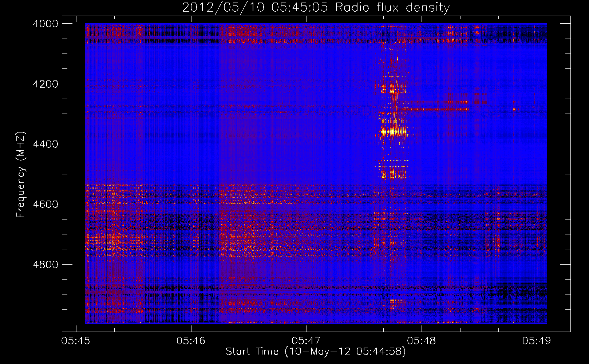Click the 05:46 time axis label
The image size is (589, 364).
tap(191, 341)
